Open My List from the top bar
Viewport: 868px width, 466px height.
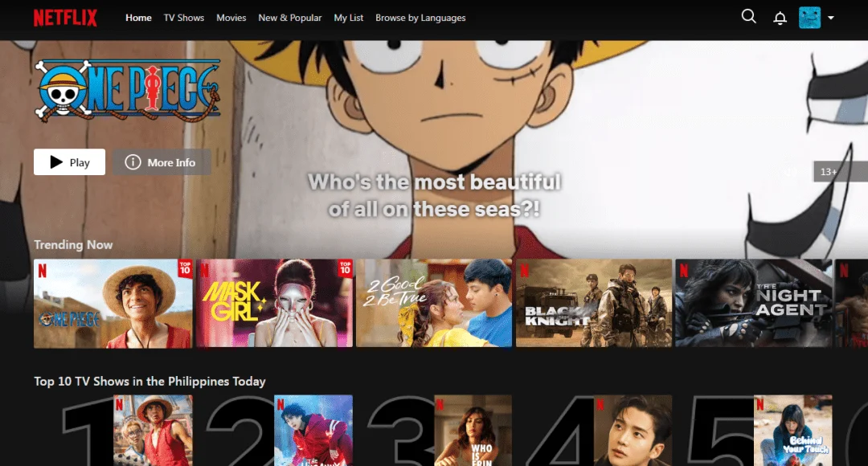tap(348, 18)
